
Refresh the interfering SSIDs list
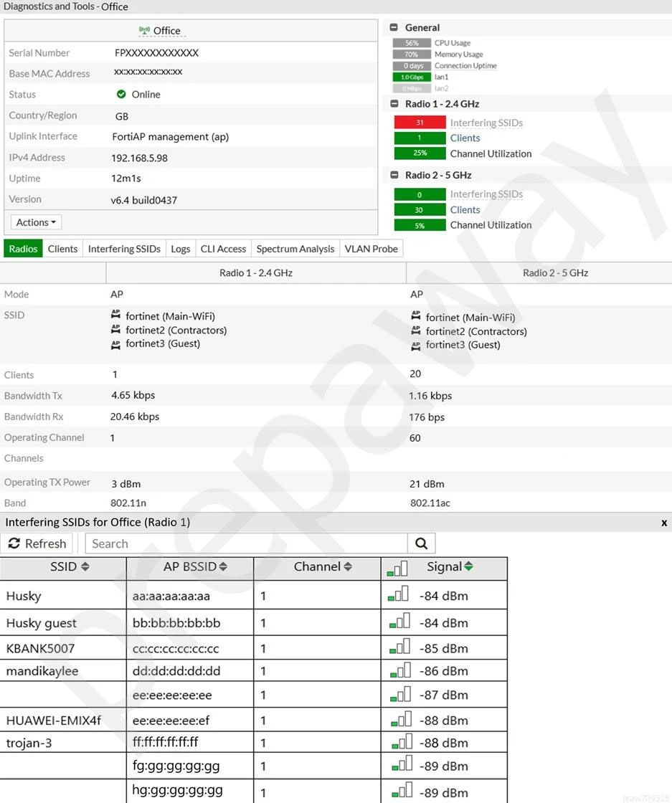(37, 543)
